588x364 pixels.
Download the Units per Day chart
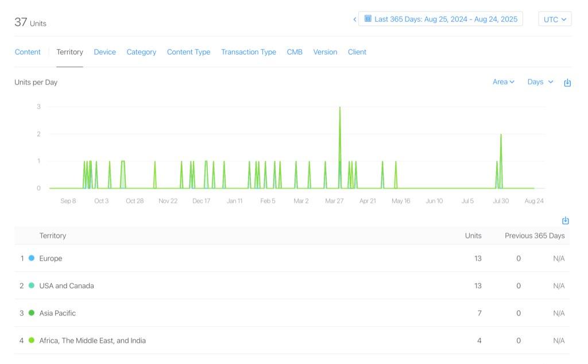[x=567, y=83]
